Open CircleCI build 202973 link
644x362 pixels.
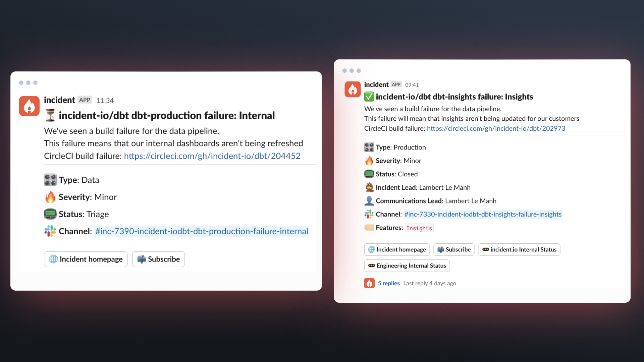[x=496, y=128]
